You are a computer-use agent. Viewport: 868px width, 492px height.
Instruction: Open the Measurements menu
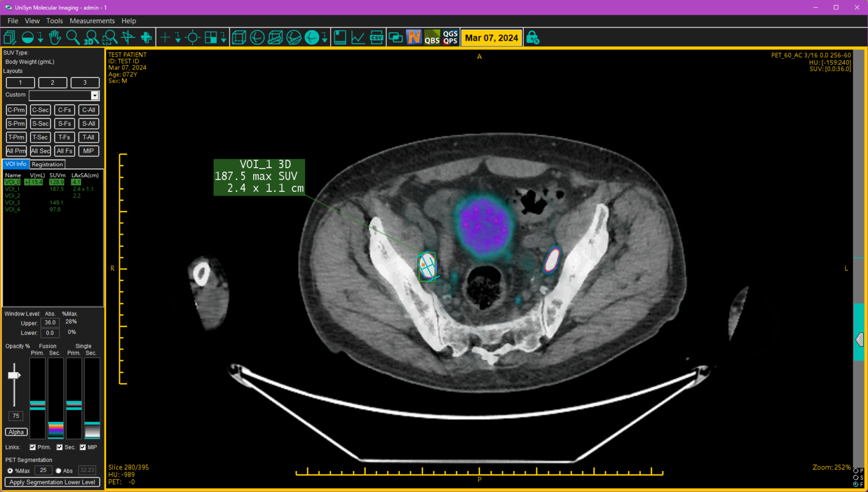tap(92, 20)
